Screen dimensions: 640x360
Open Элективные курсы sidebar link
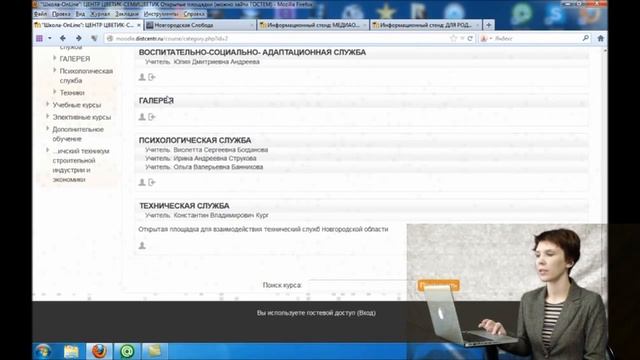(82, 118)
